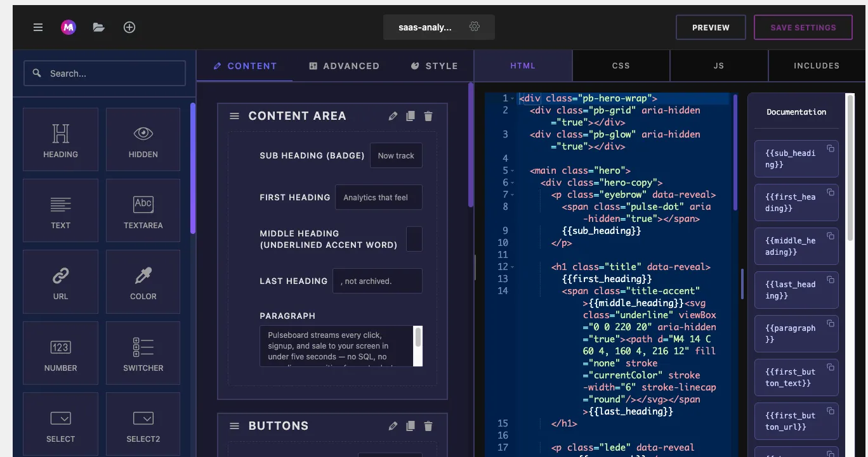The height and width of the screenshot is (457, 868).
Task: Open the hamburger menu in top bar
Action: (x=38, y=27)
